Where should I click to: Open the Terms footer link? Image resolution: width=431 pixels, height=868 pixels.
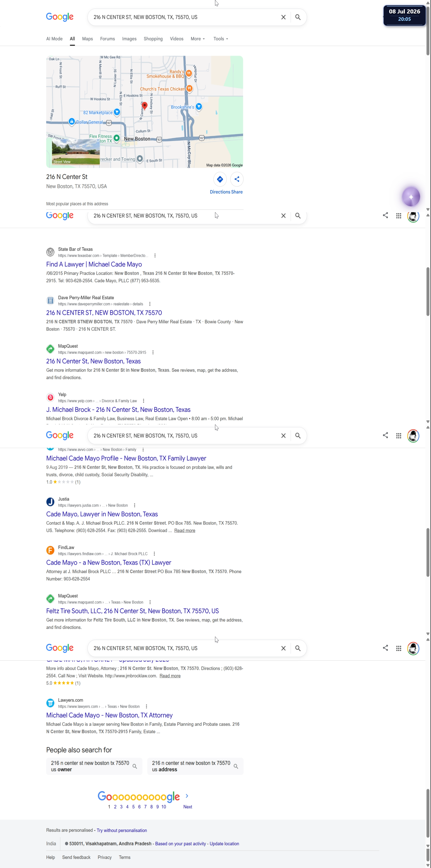tap(124, 857)
